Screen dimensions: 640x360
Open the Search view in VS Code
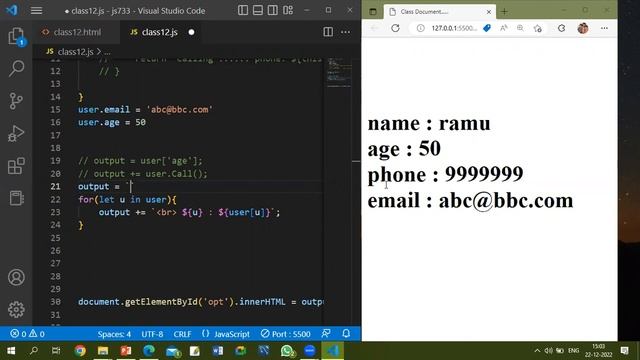[x=16, y=68]
